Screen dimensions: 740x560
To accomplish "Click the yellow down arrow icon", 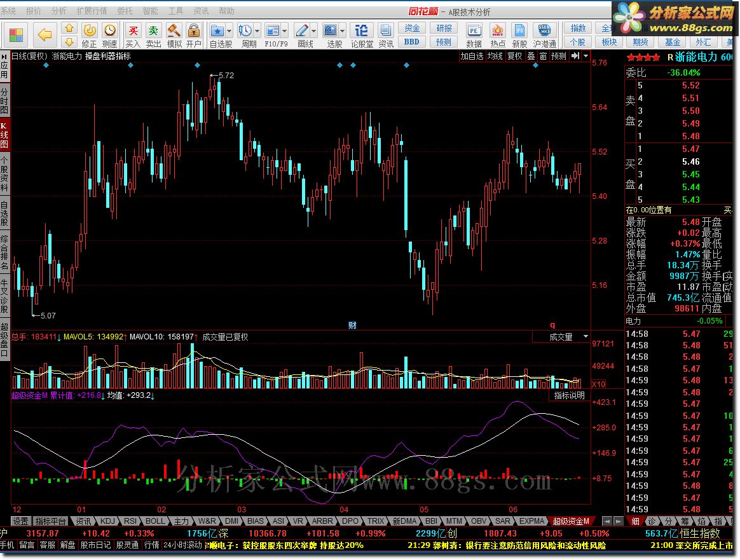I will [x=69, y=41].
